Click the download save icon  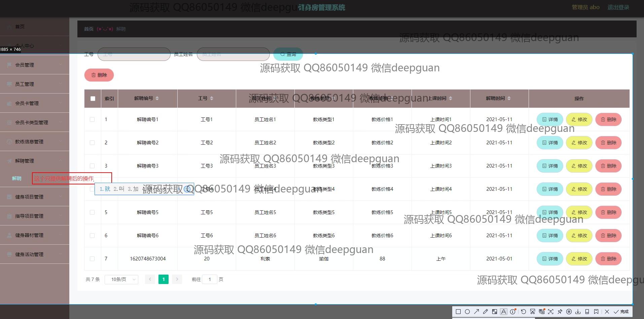tap(578, 312)
